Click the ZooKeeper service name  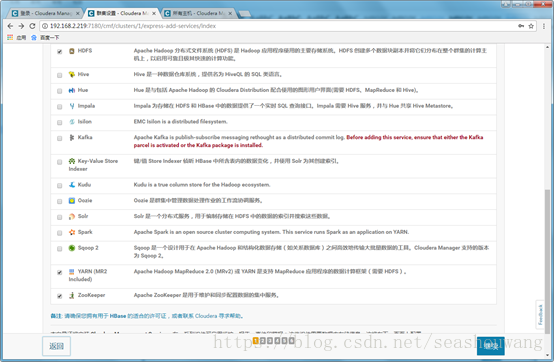point(92,295)
